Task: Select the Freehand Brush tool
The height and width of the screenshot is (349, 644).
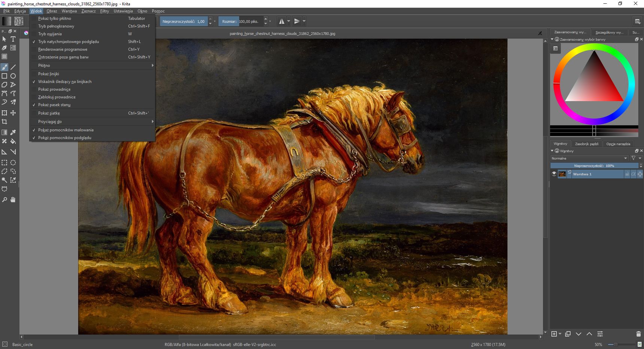Action: [x=4, y=67]
